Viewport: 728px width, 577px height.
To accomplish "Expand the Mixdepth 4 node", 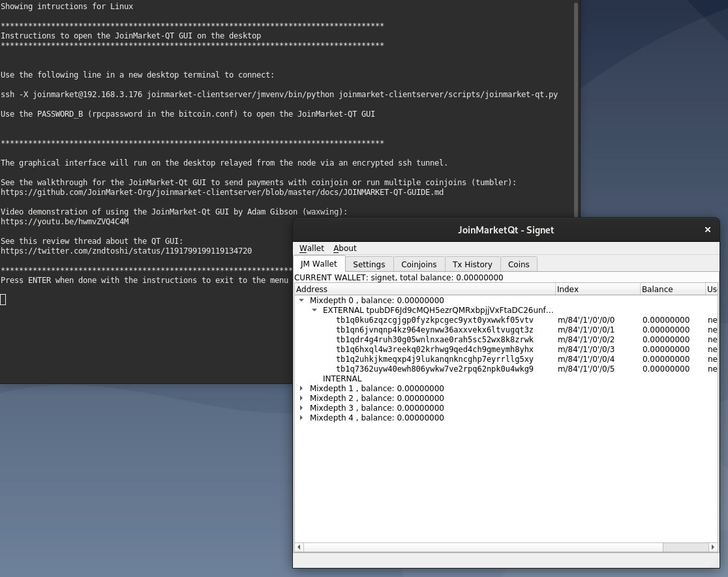I will tap(301, 417).
